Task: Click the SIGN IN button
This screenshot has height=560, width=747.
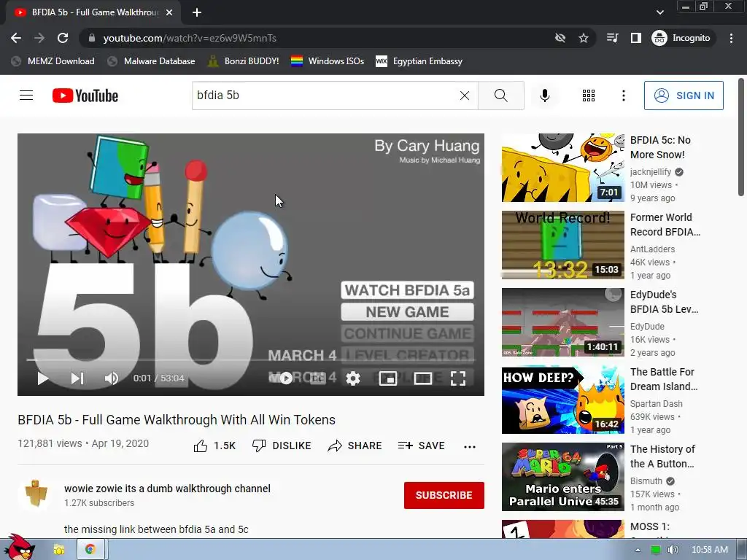Action: [x=684, y=96]
